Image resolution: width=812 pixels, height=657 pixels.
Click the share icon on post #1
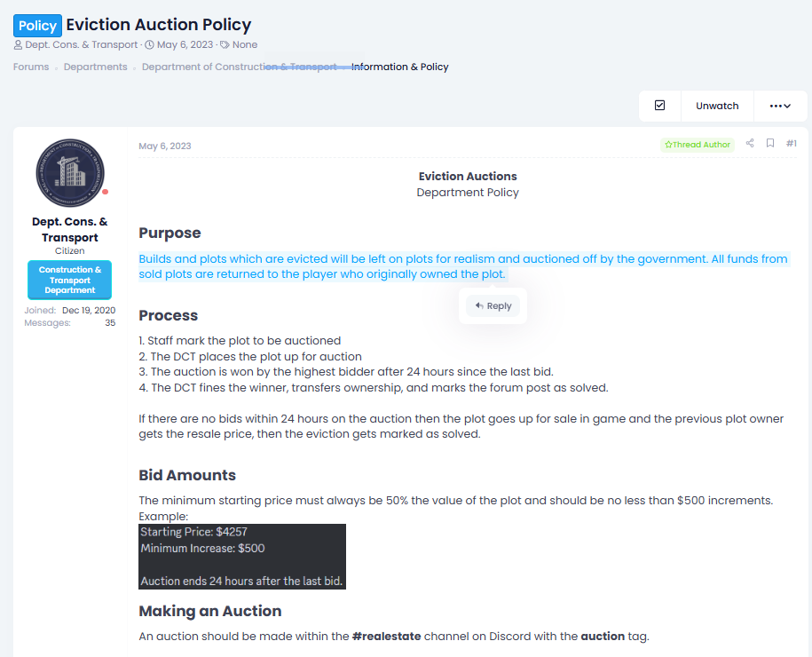pyautogui.click(x=749, y=143)
